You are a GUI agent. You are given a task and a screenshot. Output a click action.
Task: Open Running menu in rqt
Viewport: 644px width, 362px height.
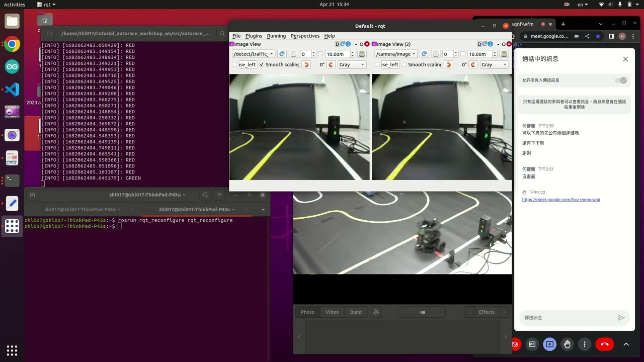(x=276, y=36)
